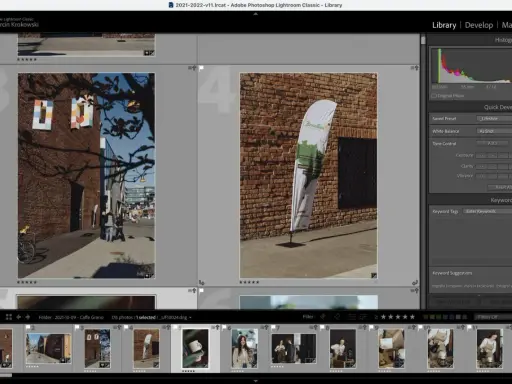Open the selected filename dropdown arrow in filmstrip bar
Screen dimensions: 512x384
pyautogui.click(x=190, y=317)
